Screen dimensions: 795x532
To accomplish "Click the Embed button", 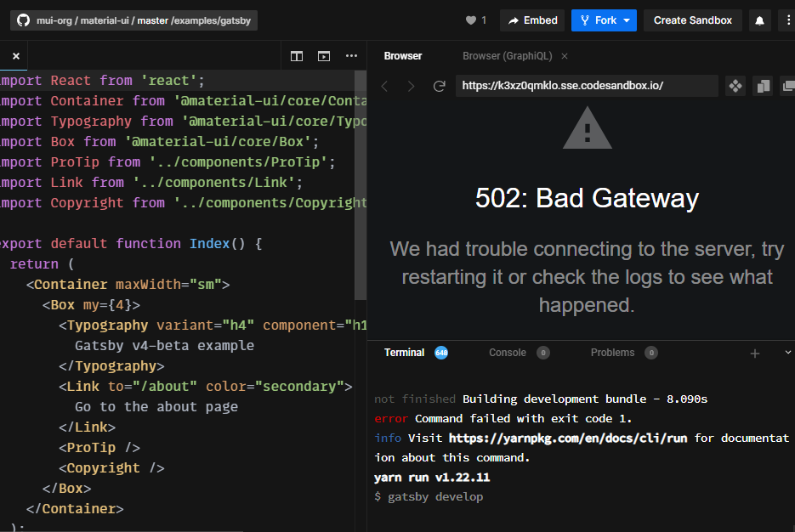I will pyautogui.click(x=531, y=20).
